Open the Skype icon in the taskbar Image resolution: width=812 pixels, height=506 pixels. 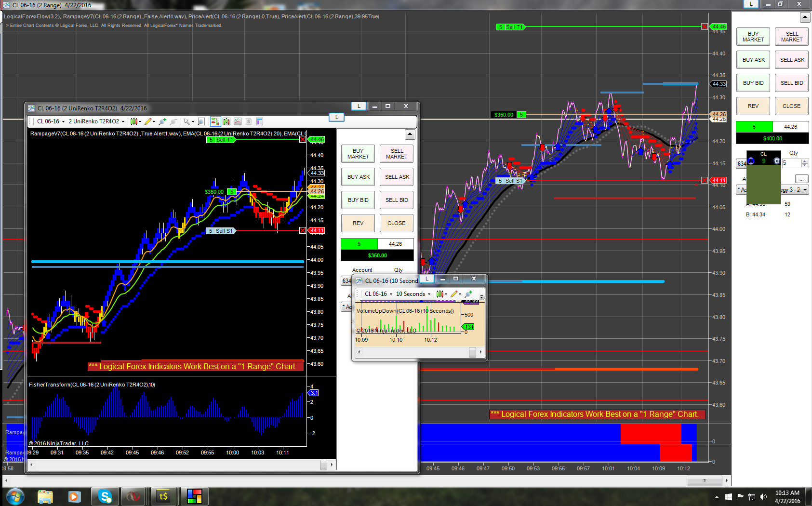[105, 496]
